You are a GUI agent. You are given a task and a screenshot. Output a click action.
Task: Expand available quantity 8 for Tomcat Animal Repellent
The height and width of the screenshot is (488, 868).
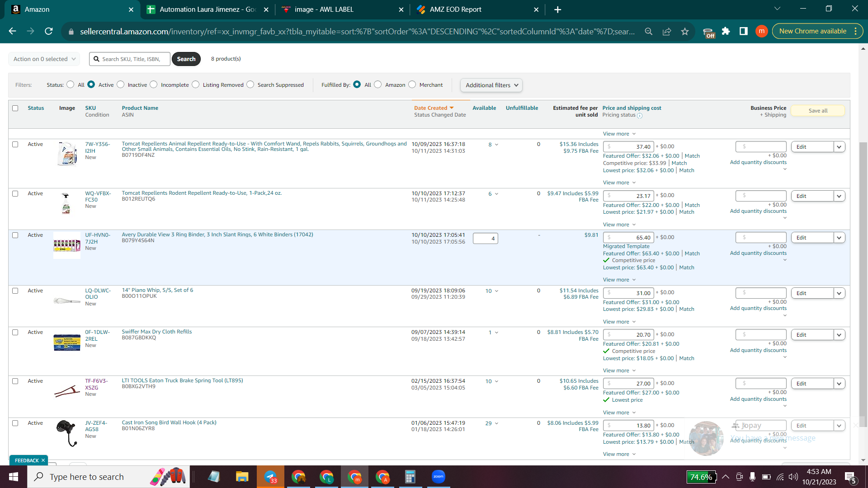[x=493, y=145]
